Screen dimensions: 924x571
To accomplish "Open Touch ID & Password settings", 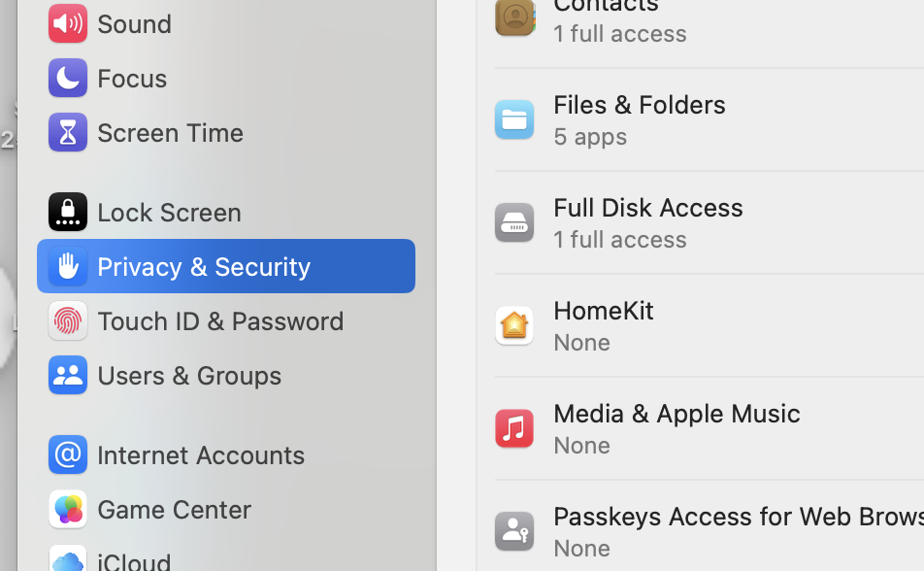I will (x=220, y=320).
